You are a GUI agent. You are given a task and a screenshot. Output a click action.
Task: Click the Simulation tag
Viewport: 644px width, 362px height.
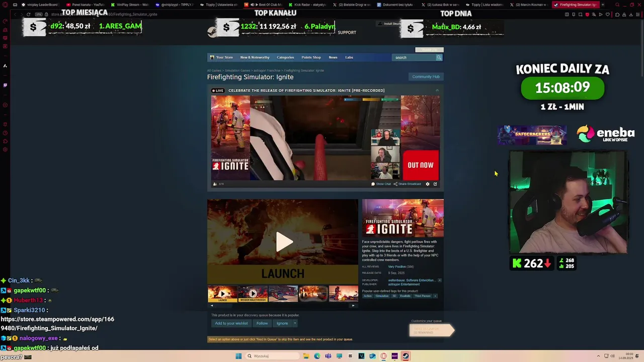382,296
